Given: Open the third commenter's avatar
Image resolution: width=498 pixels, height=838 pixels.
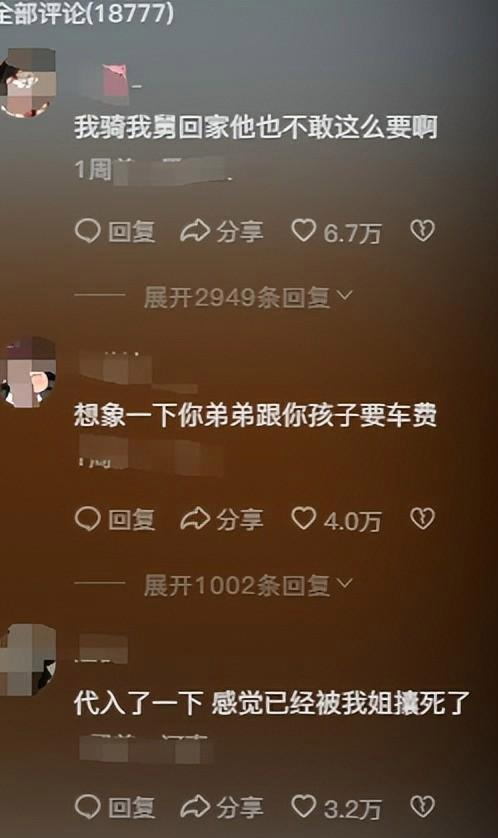Looking at the screenshot, I should (28, 661).
